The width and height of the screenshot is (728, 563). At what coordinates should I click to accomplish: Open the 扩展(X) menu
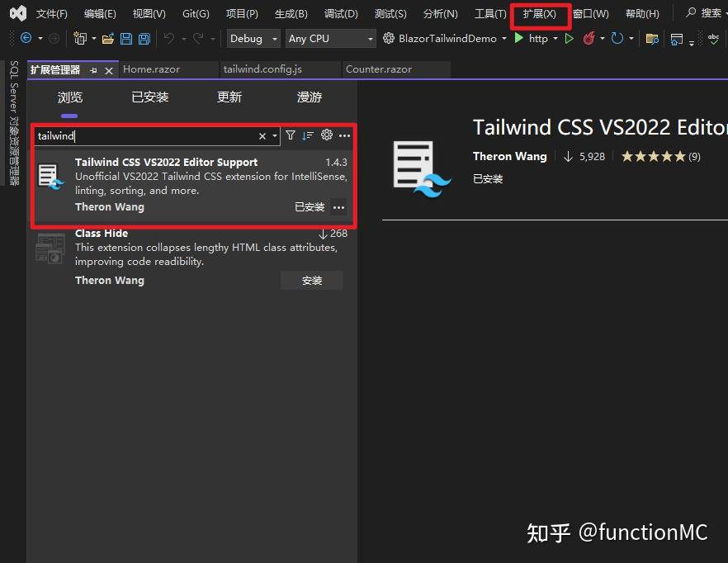tap(541, 13)
